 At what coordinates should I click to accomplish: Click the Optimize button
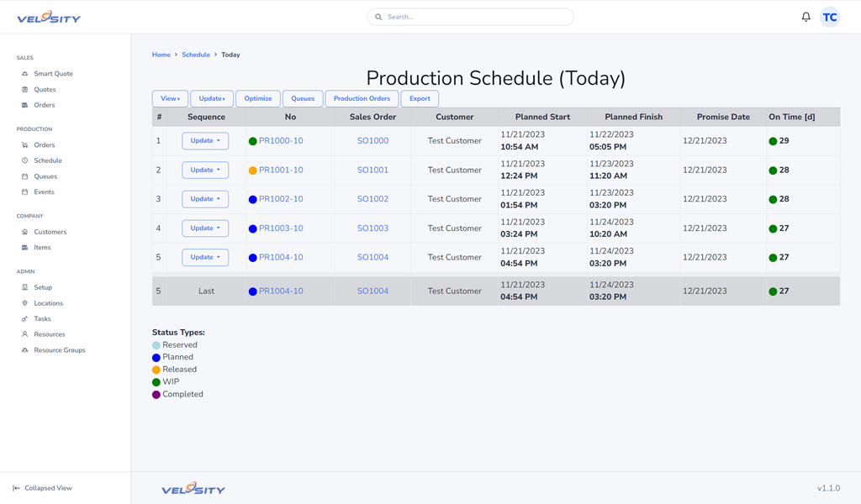pyautogui.click(x=258, y=99)
